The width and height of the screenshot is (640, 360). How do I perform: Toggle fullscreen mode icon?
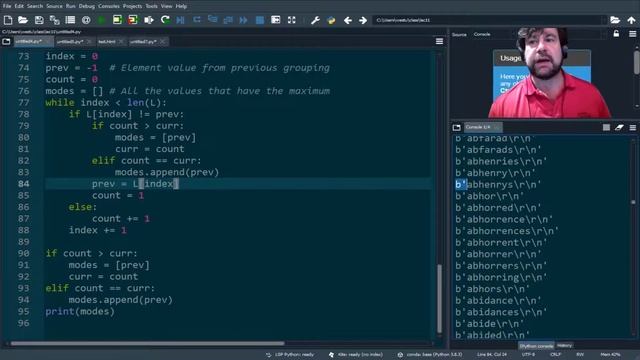[291, 20]
